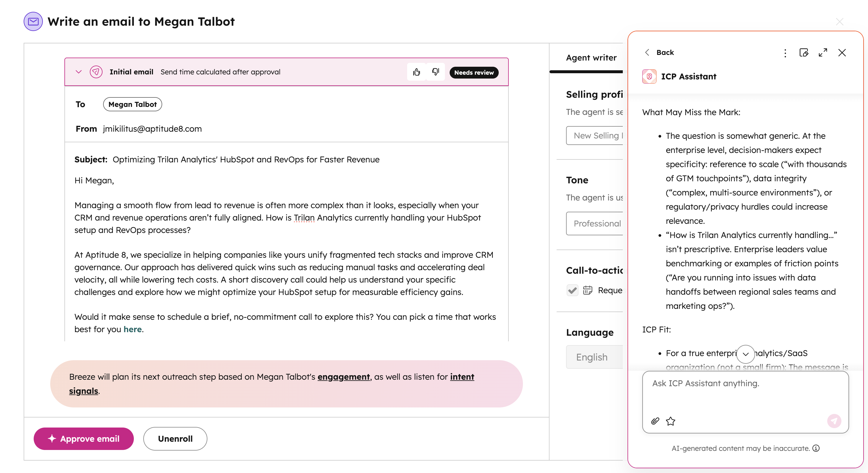
Task: Click the Ask ICP Assistant input field
Action: click(745, 394)
